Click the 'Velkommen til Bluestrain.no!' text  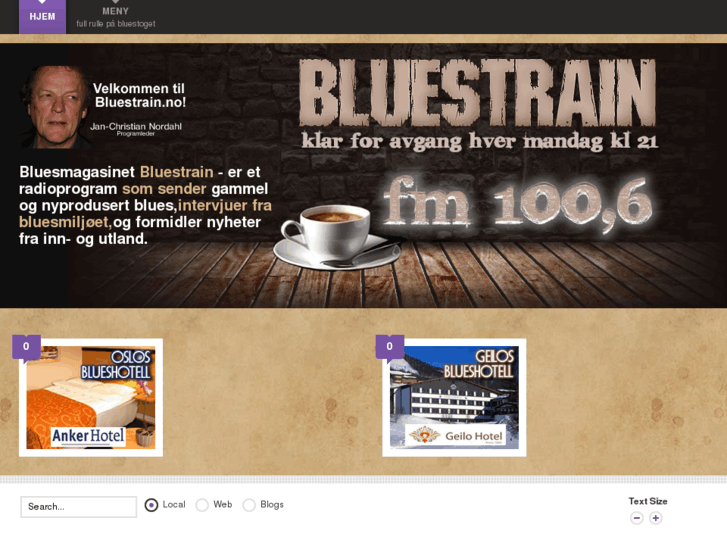point(140,95)
